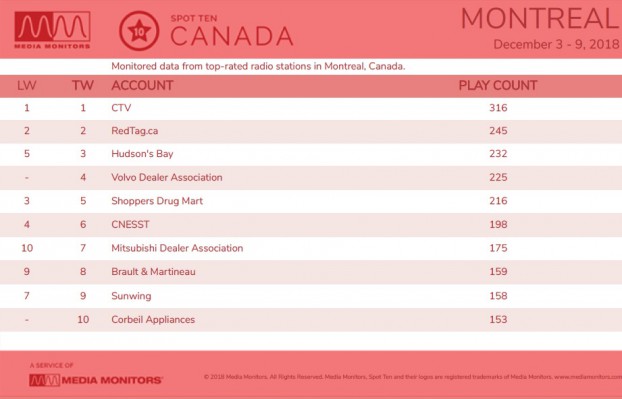The image size is (622, 399).
Task: Select the CTV account row
Action: (311, 108)
